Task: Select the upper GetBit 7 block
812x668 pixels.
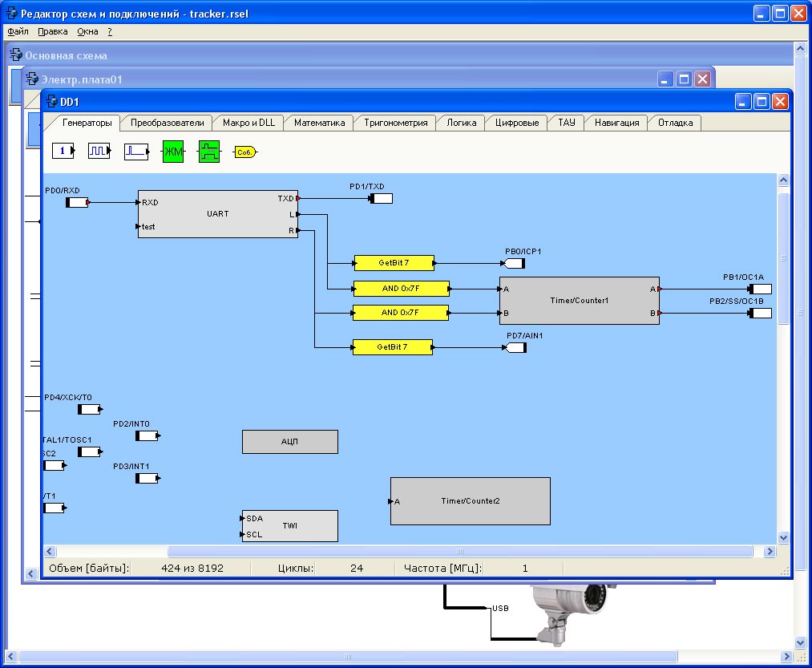Action: 394,263
